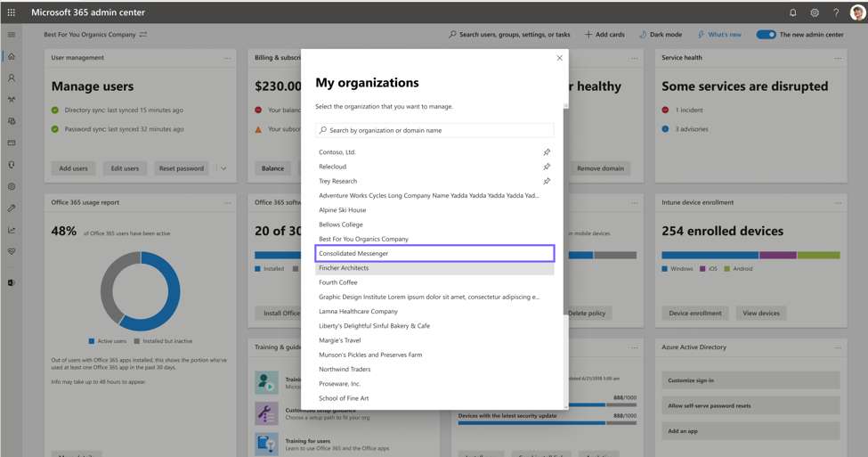Open User management card's ellipsis menu
Image resolution: width=868 pixels, height=457 pixels.
228,58
